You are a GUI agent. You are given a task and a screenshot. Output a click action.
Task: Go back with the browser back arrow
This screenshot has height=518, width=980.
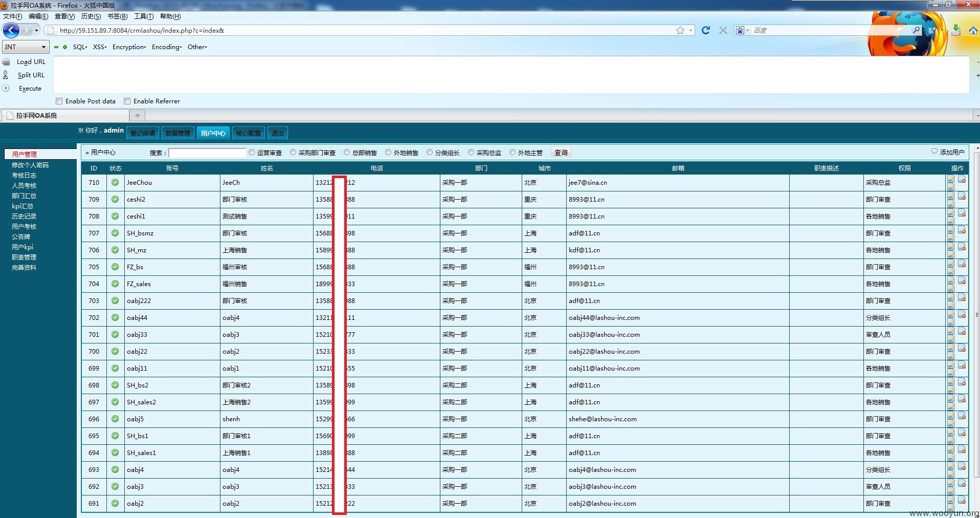coord(11,30)
